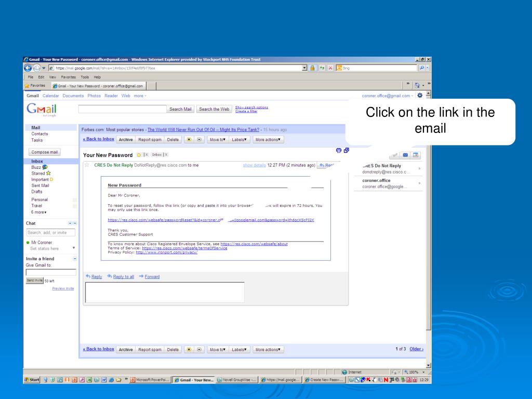Stop loading with the red X icon
This screenshot has width=532, height=399.
click(330, 68)
